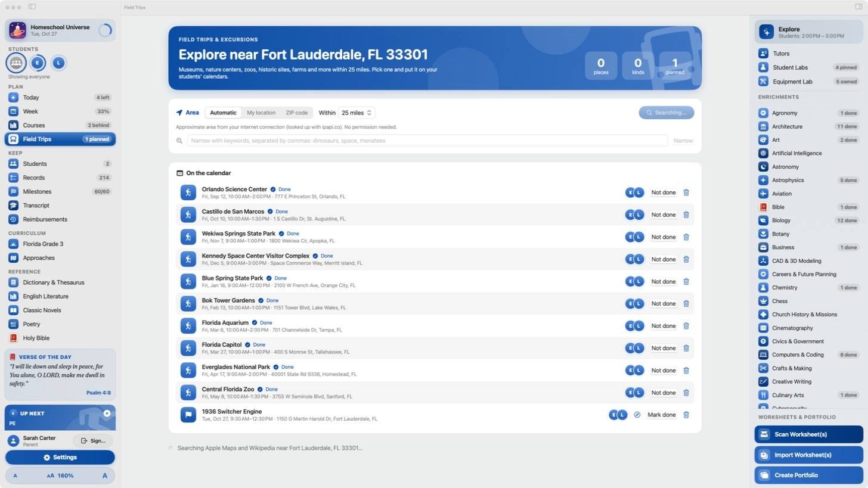This screenshot has height=488, width=868.
Task: Open Reimbursements in sidebar
Action: click(60, 219)
